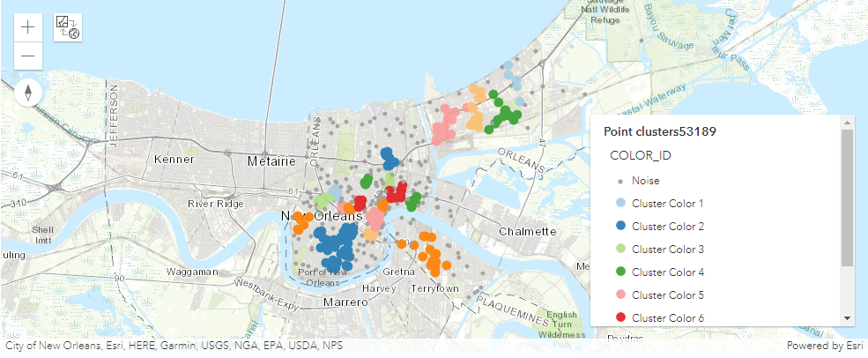Viewport: 868px width, 358px height.
Task: Click the Point clusters53189 legend title
Action: (x=659, y=131)
